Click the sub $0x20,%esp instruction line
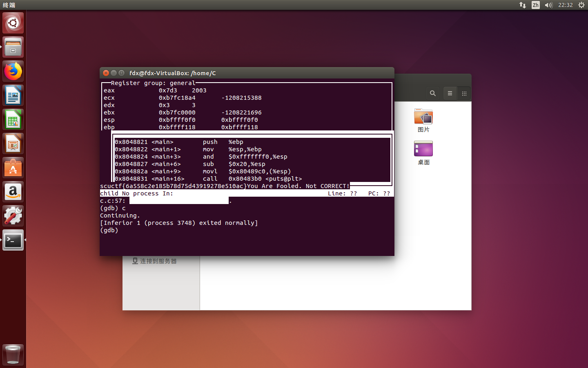The height and width of the screenshot is (368, 588). point(190,164)
